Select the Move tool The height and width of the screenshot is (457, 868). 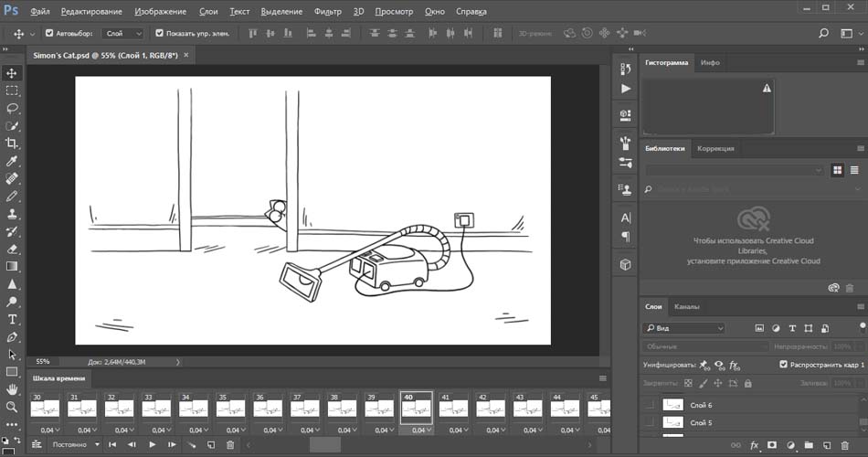pyautogui.click(x=12, y=73)
